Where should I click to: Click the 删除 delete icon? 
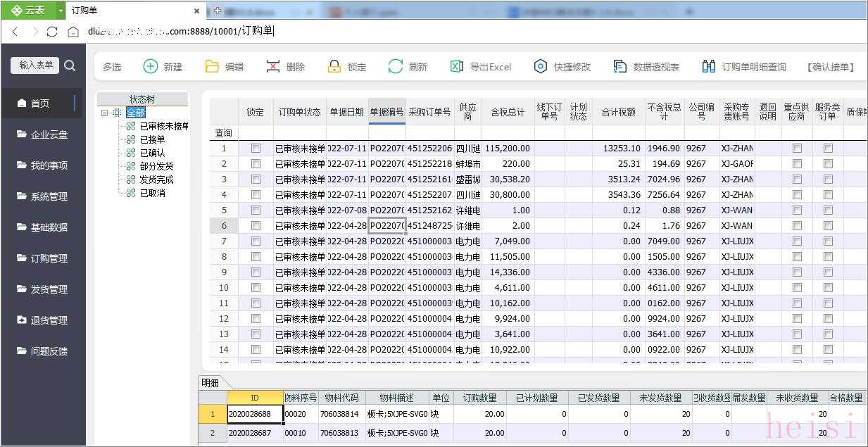pyautogui.click(x=273, y=66)
